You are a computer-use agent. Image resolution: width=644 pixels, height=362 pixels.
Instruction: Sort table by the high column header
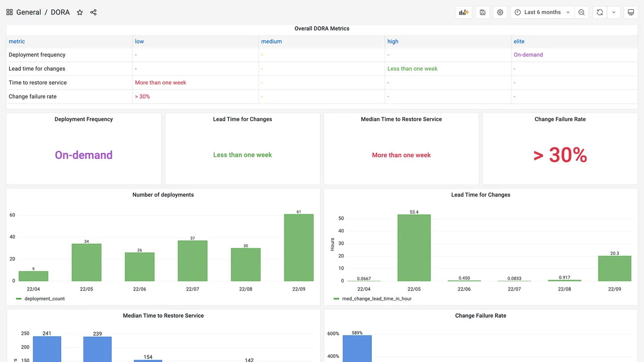(x=393, y=41)
